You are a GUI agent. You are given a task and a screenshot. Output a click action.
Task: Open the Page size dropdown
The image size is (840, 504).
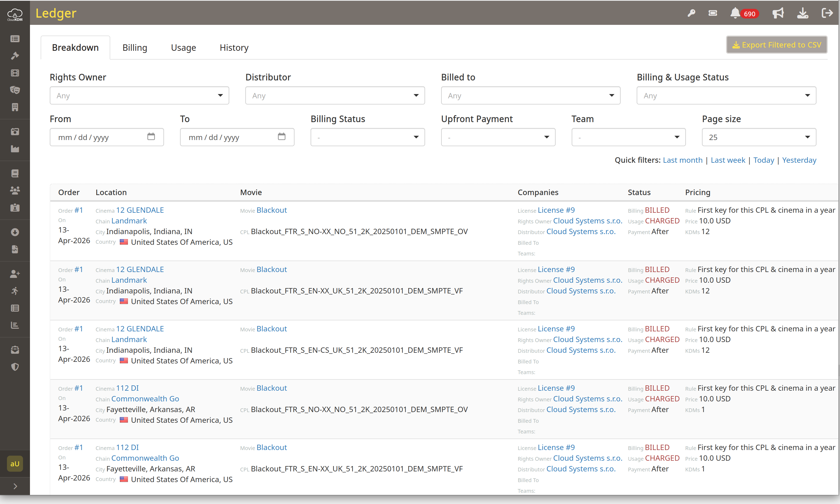point(759,137)
